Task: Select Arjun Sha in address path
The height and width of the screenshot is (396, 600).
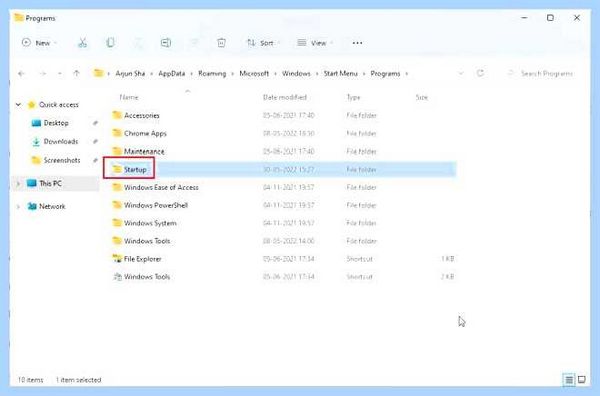Action: [130, 73]
